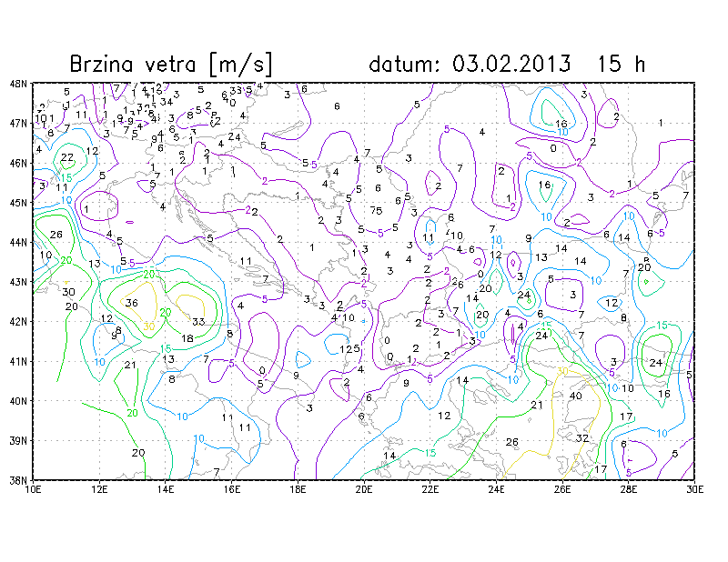Click the '48N' latitude axis label

point(18,84)
